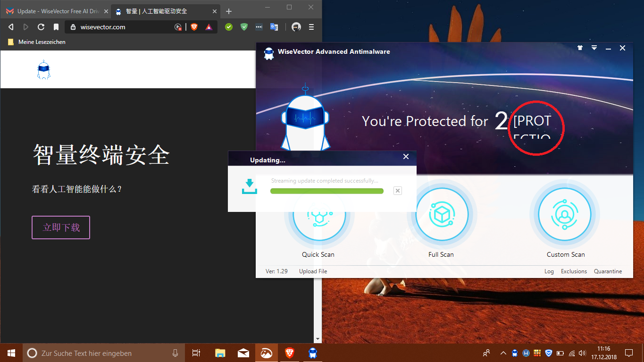Open the Google Translate extension

pos(274,27)
